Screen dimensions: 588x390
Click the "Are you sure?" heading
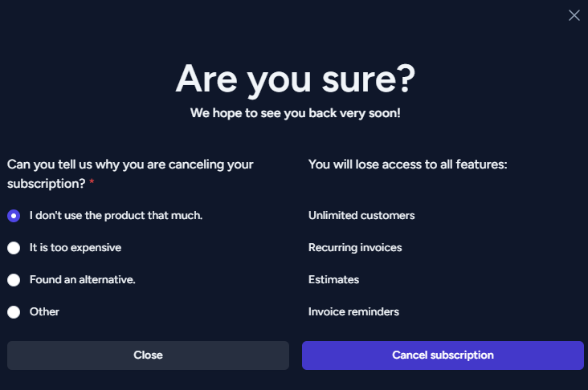click(x=295, y=79)
